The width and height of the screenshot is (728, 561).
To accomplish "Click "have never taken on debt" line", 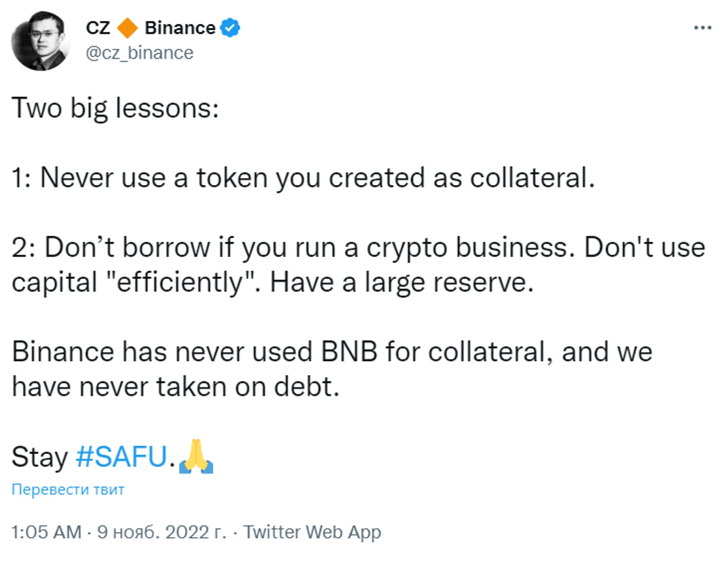I will coord(176,386).
